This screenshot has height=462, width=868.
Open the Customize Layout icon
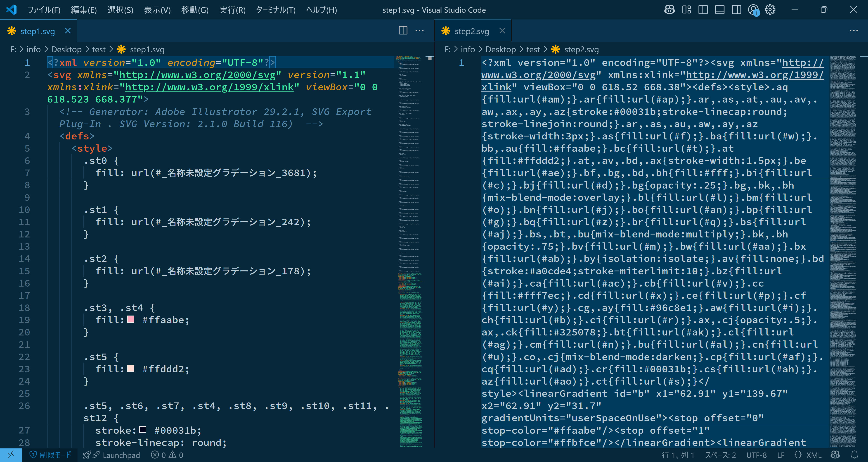686,10
